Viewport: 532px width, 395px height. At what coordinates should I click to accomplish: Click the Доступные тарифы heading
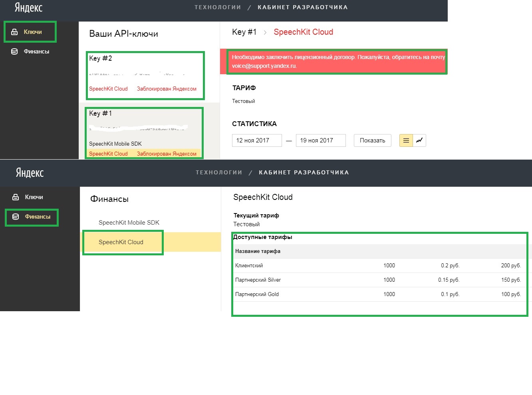point(263,237)
